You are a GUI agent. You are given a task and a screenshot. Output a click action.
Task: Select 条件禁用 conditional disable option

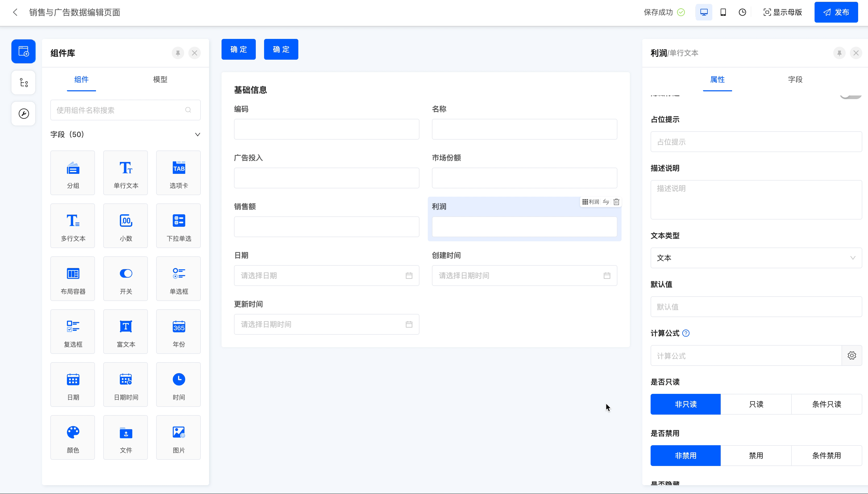[x=826, y=455]
